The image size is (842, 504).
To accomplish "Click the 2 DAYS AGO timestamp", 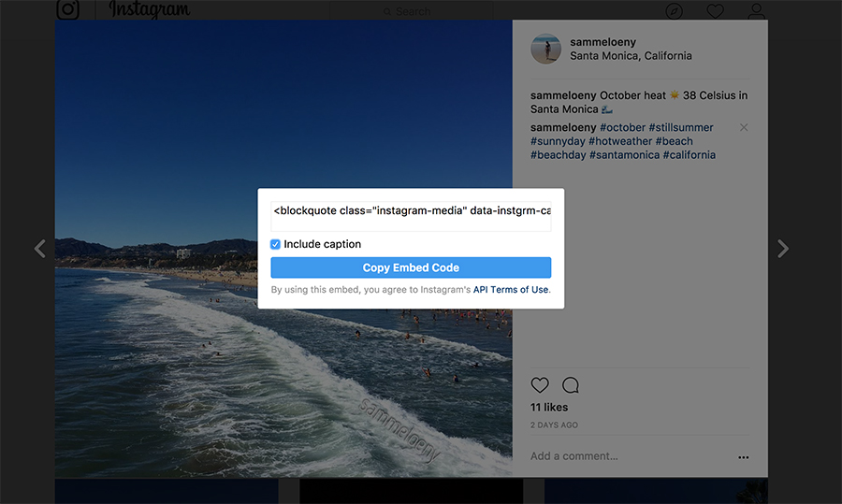I will (x=554, y=425).
